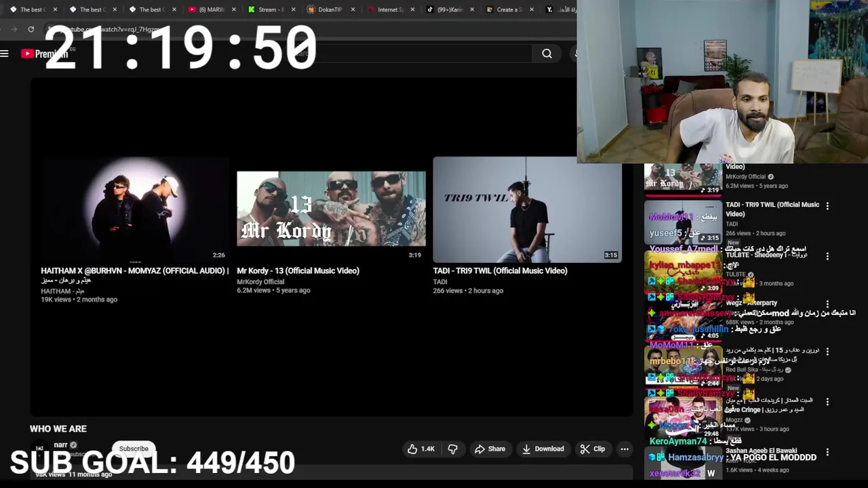Download the current video
The height and width of the screenshot is (488, 868).
pos(542,449)
